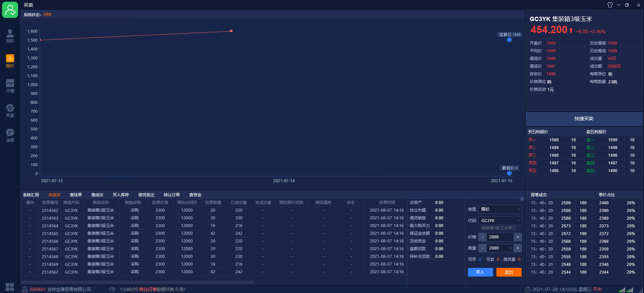Expand the 数量 dropdown arrow
Image resolution: width=644 pixels, height=293 pixels.
511,248
